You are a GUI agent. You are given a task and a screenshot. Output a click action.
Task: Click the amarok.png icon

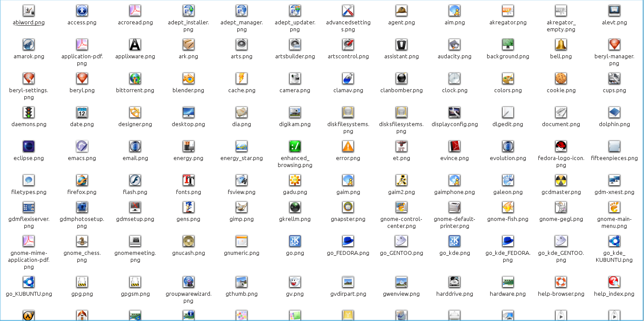point(29,44)
